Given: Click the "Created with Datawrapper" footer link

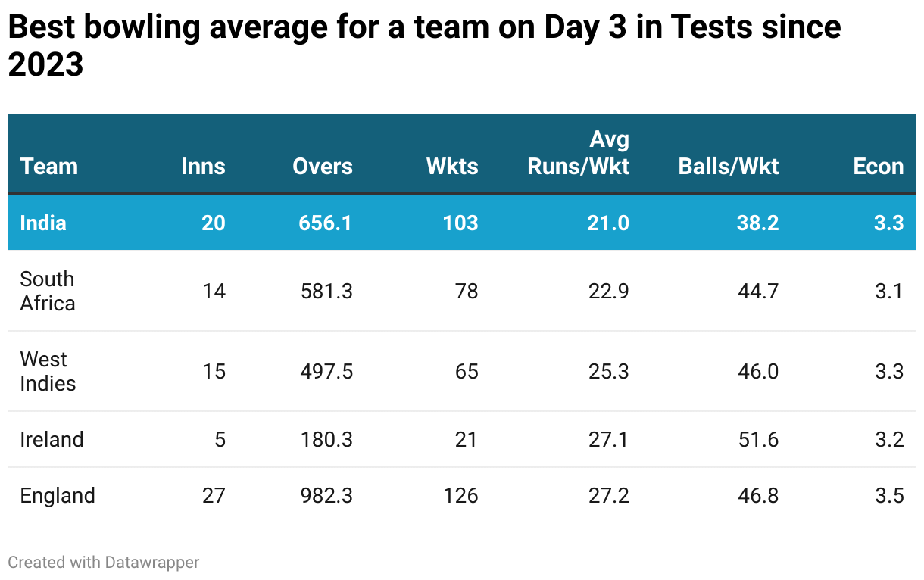Looking at the screenshot, I should point(103,562).
